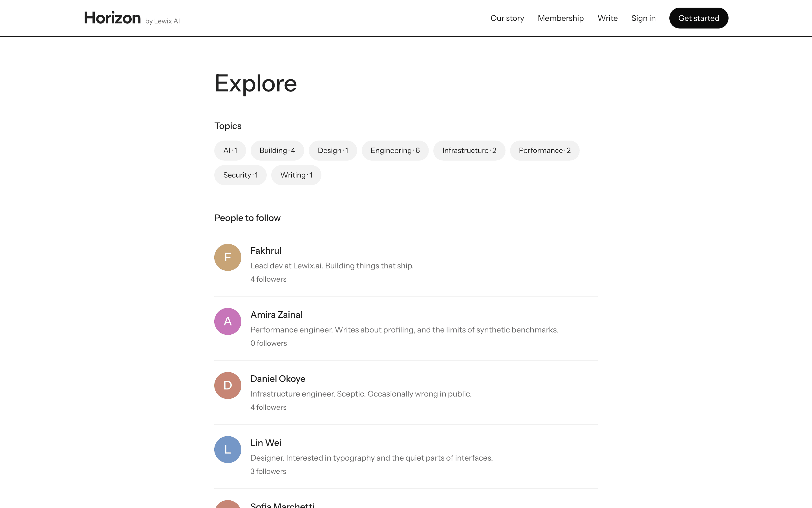Choose the Engineering topic chip

pyautogui.click(x=395, y=150)
